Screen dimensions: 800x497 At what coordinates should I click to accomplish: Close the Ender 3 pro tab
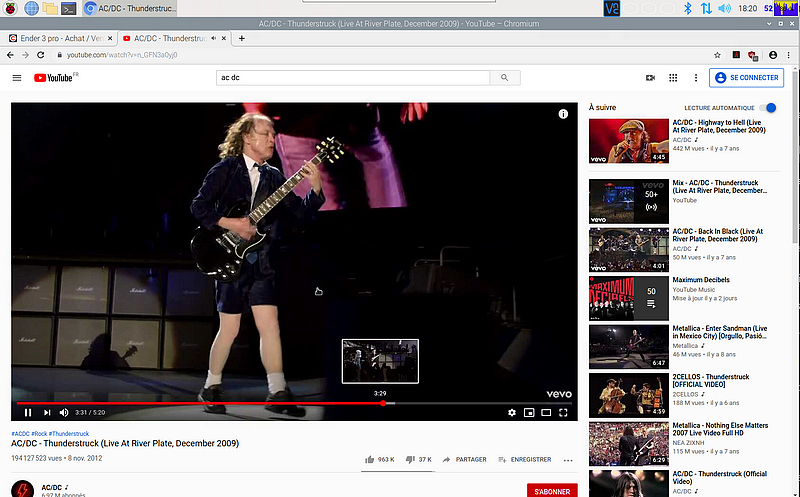point(110,38)
